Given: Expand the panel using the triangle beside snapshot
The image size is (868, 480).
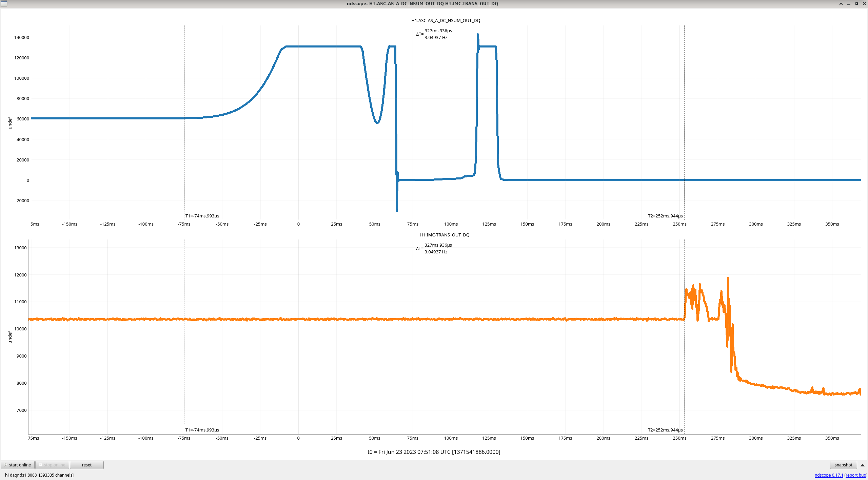Looking at the screenshot, I should tap(863, 465).
